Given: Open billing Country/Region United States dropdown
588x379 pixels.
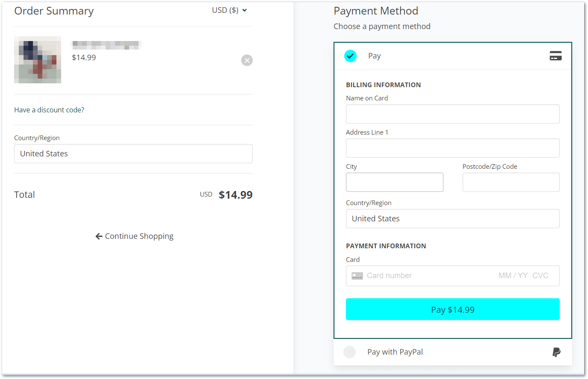Looking at the screenshot, I should coord(452,219).
